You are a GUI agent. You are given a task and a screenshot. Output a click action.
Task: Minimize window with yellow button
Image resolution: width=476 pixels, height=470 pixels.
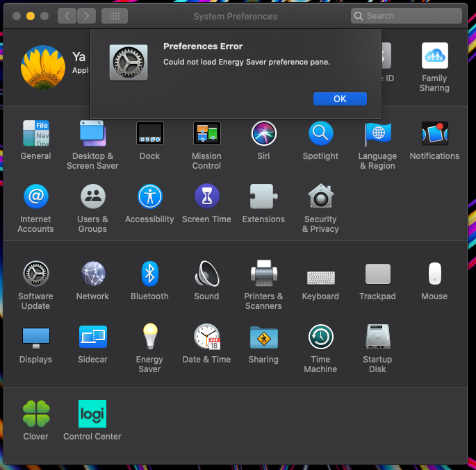(31, 16)
